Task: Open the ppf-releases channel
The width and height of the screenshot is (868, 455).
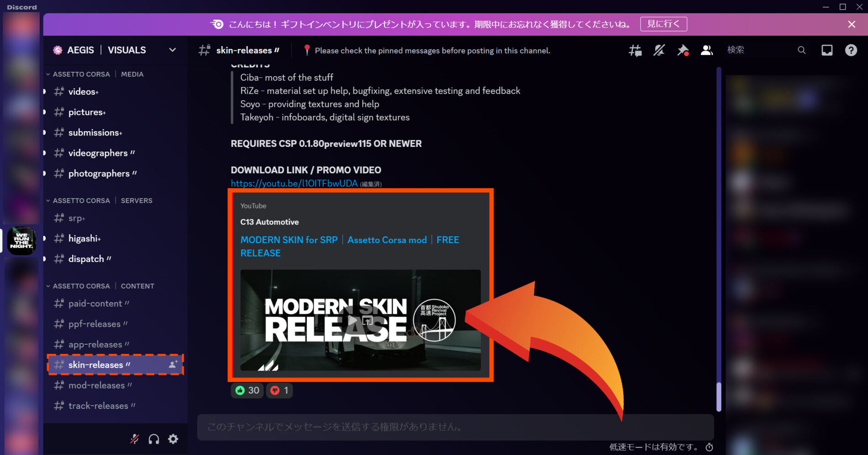Action: [115, 324]
